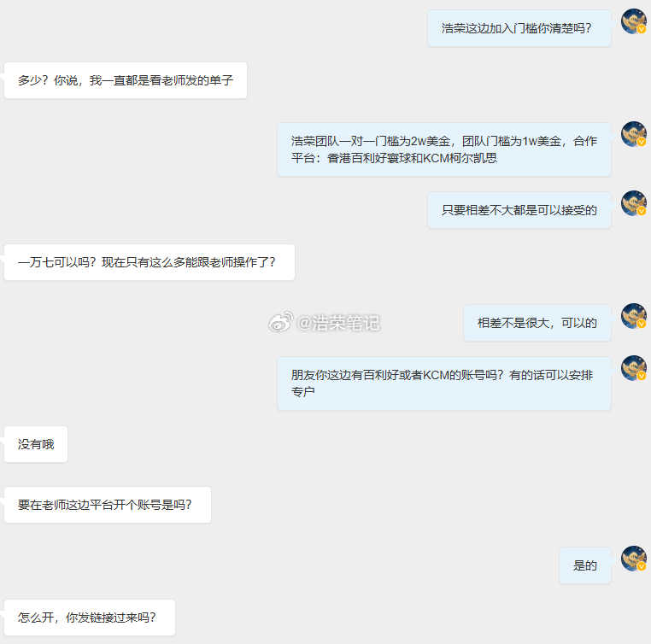Select the message asking about 百利好或者KCM的账号

click(444, 383)
